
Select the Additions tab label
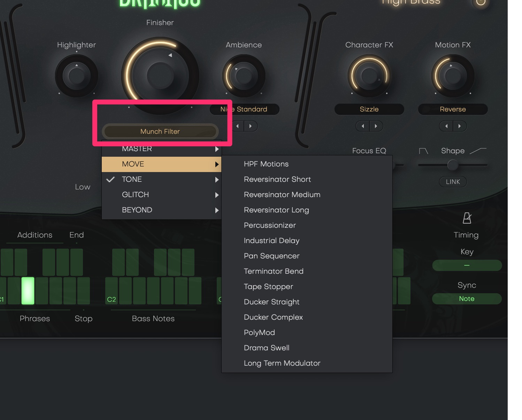pyautogui.click(x=35, y=235)
